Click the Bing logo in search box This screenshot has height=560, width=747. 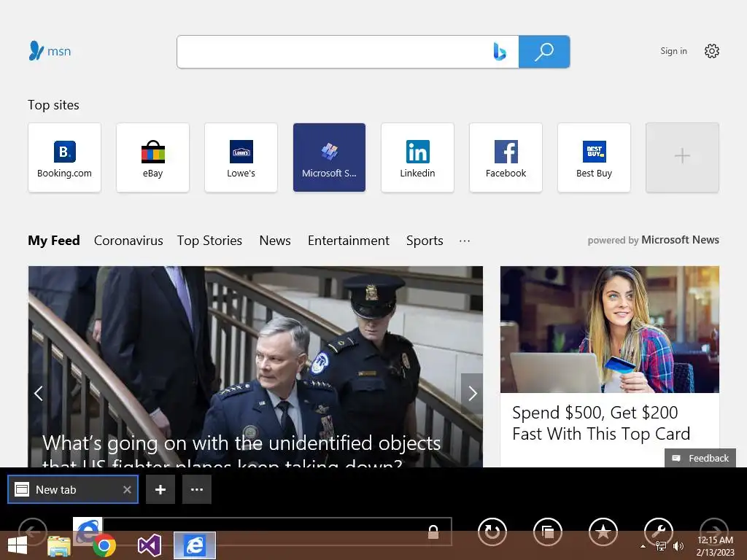pyautogui.click(x=499, y=52)
